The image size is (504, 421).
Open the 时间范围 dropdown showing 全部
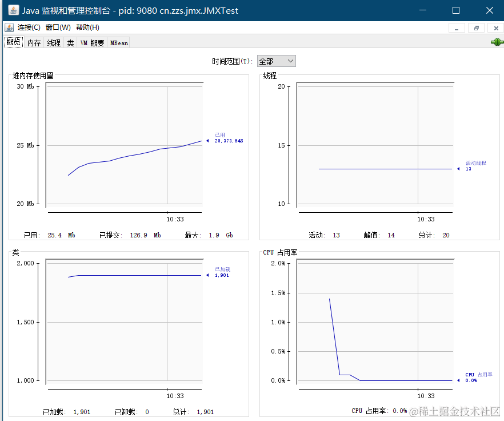[277, 61]
